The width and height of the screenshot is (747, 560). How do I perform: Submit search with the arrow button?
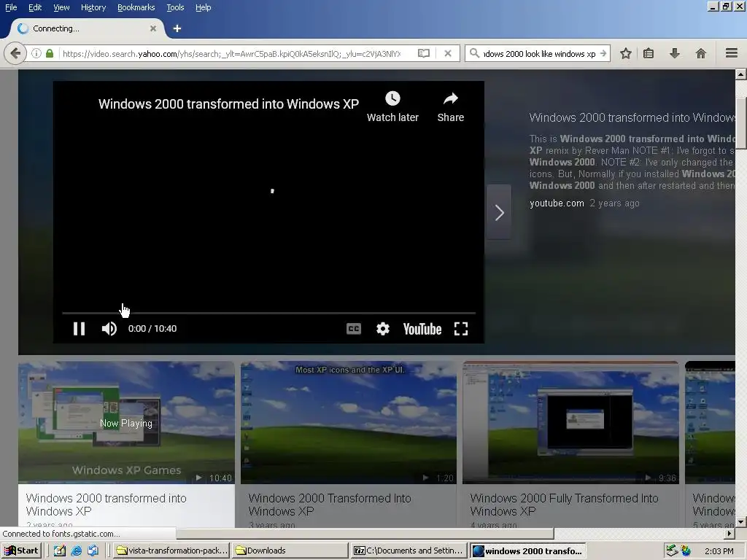click(x=603, y=53)
